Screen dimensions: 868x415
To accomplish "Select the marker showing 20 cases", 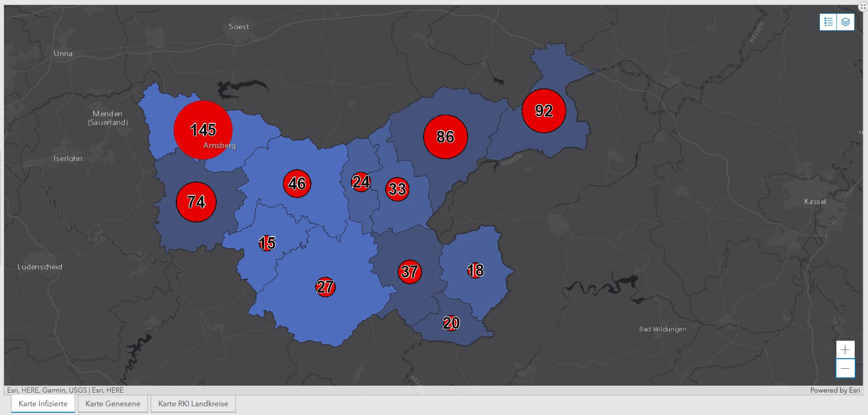I will click(x=451, y=323).
